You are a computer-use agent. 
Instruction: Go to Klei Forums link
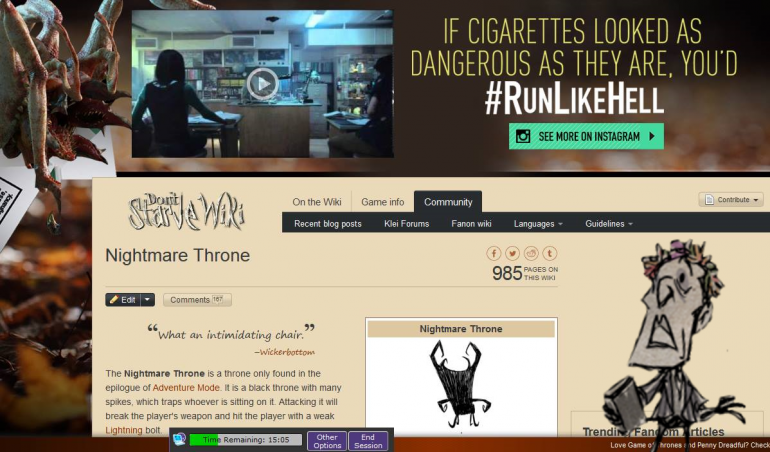[407, 224]
